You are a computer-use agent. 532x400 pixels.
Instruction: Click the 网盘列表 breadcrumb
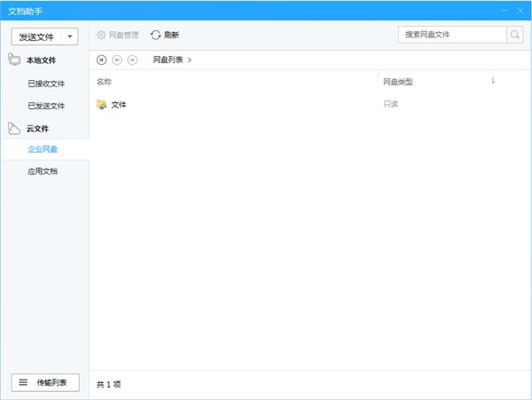click(168, 60)
